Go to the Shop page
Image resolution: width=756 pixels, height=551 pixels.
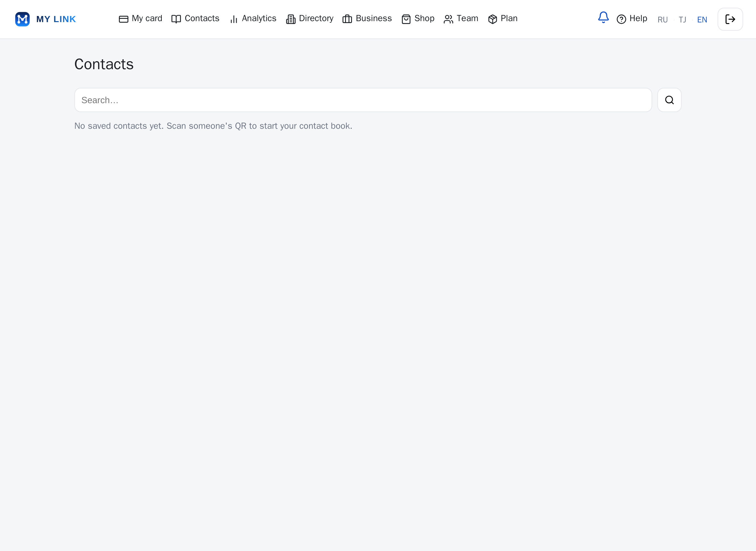[418, 19]
